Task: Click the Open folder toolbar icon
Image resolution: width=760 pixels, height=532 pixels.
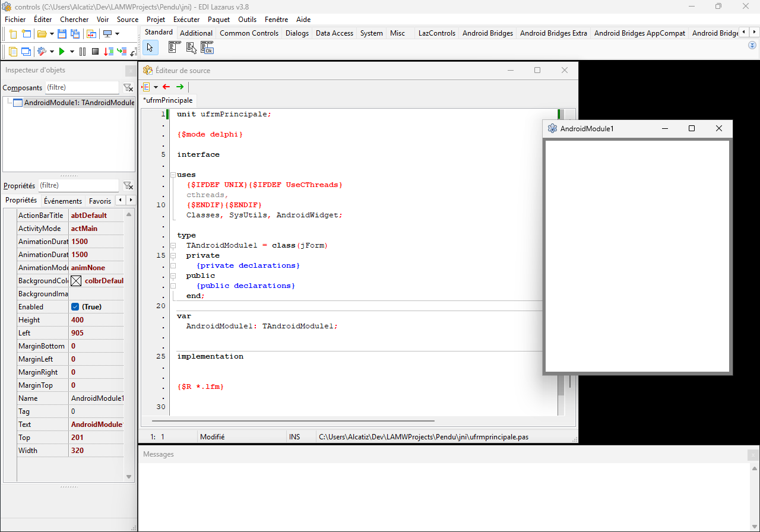Action: point(42,34)
